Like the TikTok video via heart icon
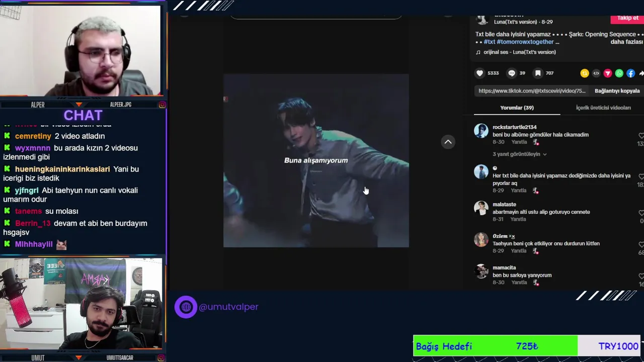This screenshot has width=644, height=362. [x=480, y=73]
